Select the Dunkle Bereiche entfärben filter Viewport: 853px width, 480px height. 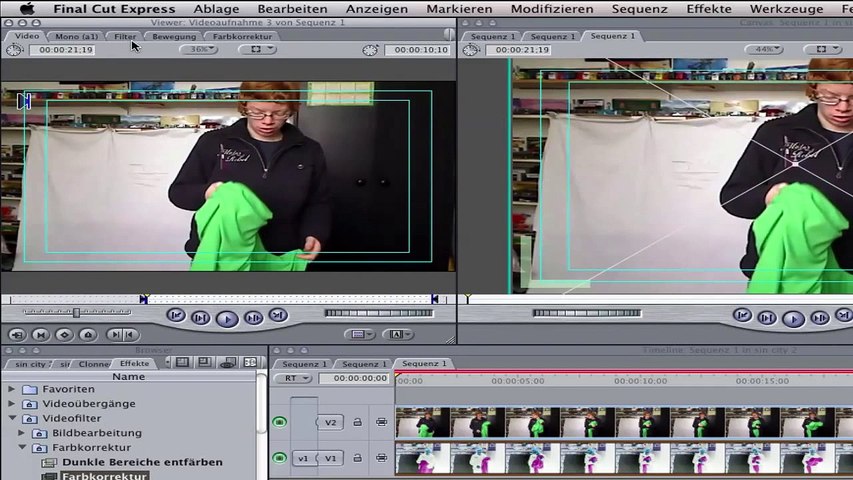click(x=142, y=462)
